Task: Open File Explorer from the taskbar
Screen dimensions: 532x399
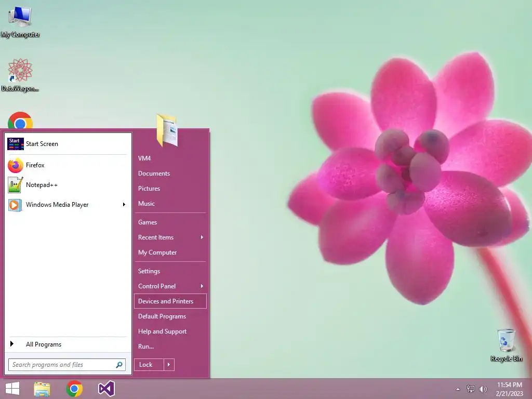Action: click(x=42, y=389)
